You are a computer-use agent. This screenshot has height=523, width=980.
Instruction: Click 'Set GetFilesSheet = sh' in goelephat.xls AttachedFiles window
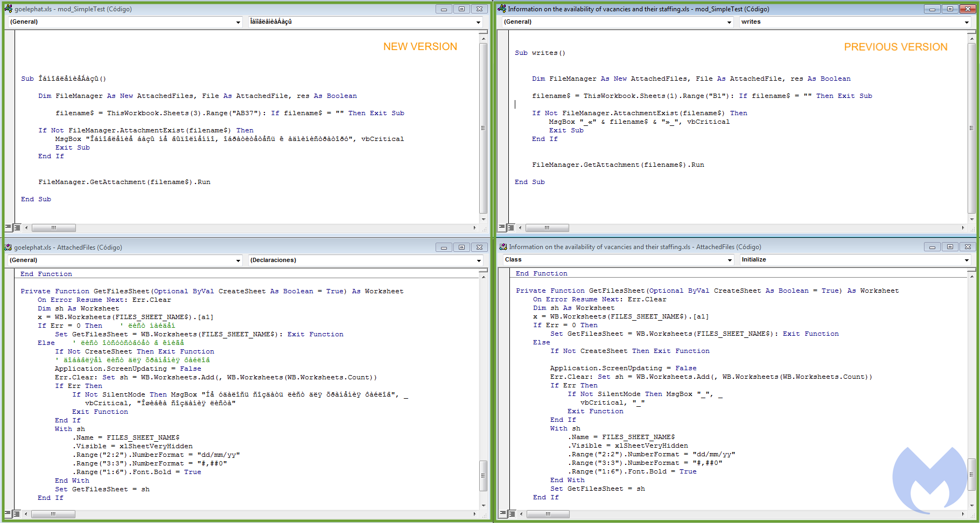[102, 489]
